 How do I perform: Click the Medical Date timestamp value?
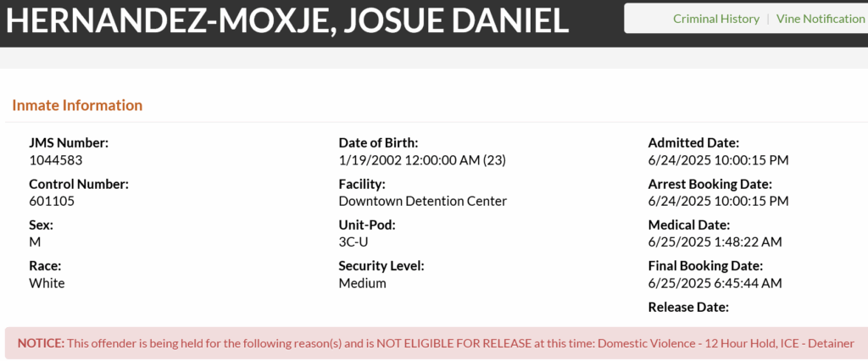tap(715, 242)
